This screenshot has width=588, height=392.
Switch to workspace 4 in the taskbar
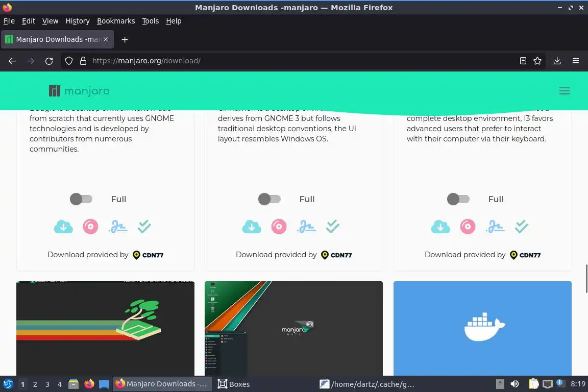[x=60, y=384]
